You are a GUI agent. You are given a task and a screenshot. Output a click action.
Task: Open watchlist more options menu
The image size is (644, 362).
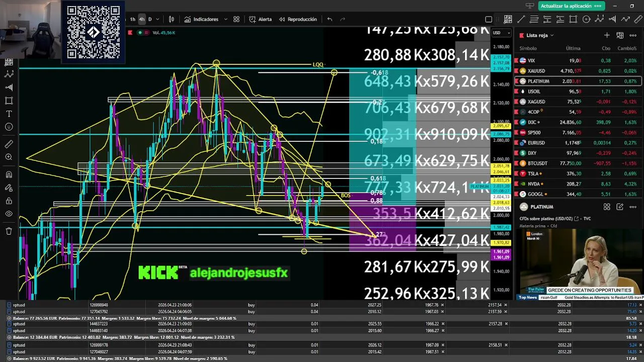(633, 35)
